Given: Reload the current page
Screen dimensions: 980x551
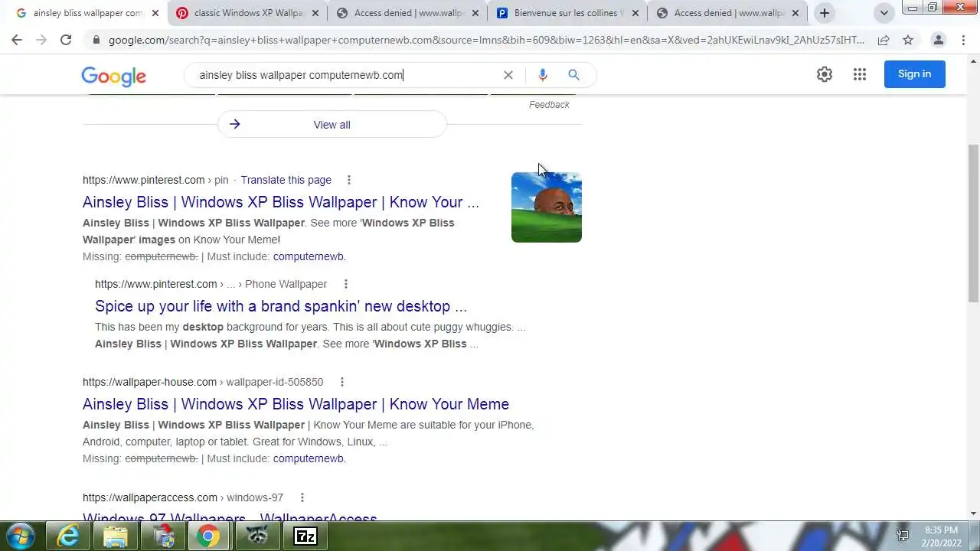Looking at the screenshot, I should pyautogui.click(x=66, y=40).
